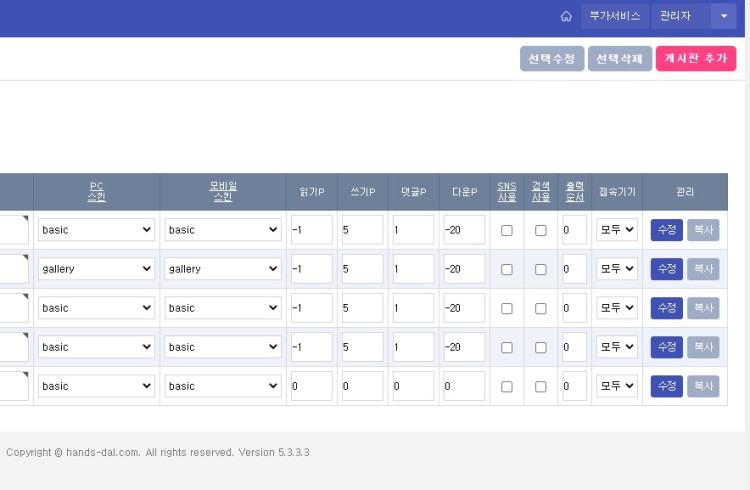Image resolution: width=750 pixels, height=490 pixels.
Task: Click the home icon in top bar
Action: (x=566, y=17)
